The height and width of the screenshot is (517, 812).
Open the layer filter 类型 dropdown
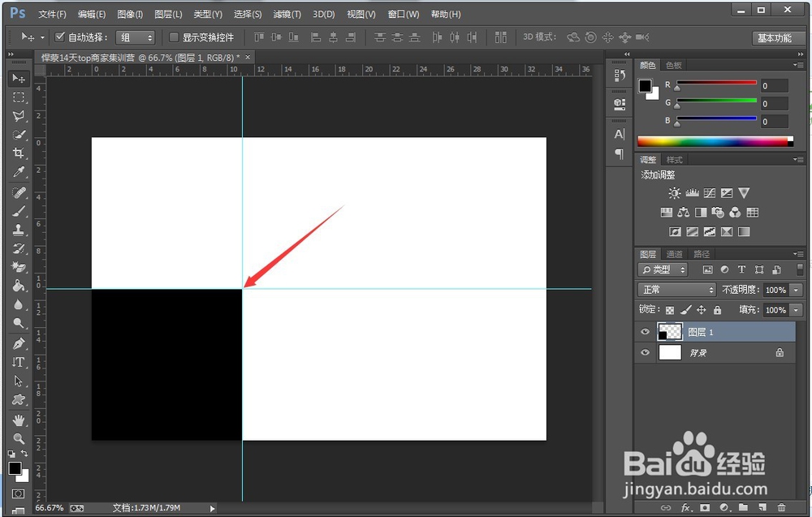tap(663, 269)
